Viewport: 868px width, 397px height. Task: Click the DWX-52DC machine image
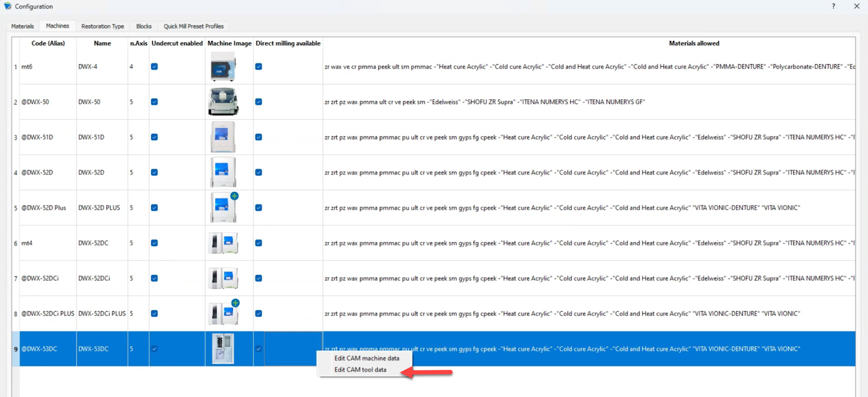(x=223, y=243)
